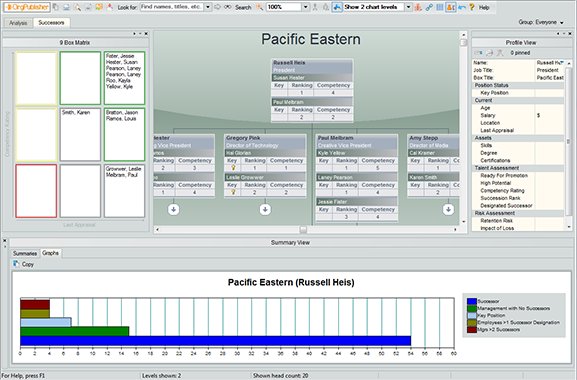577x380 pixels.
Task: Click the 9 Box Matrix panel header
Action: click(75, 43)
